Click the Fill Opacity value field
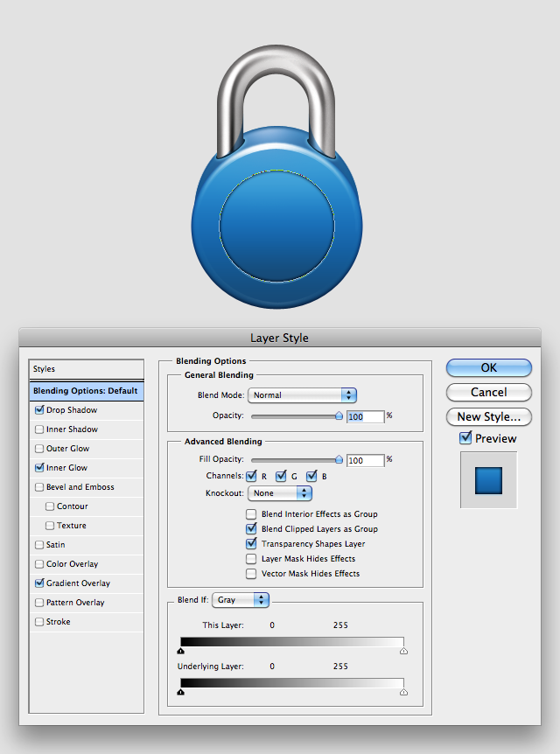The width and height of the screenshot is (560, 754). [366, 461]
